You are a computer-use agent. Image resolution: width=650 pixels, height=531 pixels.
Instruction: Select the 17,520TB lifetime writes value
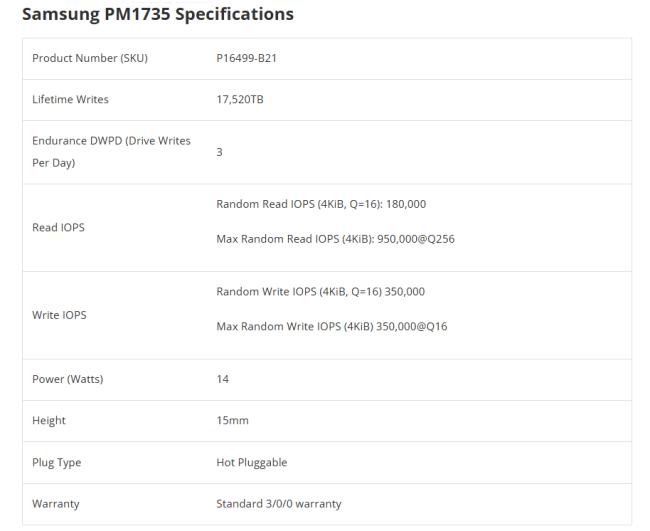click(240, 100)
